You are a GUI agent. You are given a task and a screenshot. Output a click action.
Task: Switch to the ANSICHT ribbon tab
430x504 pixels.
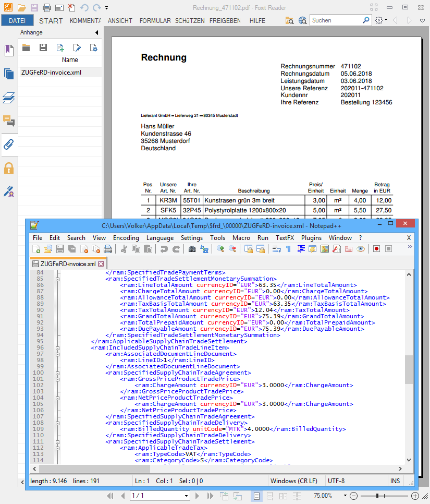pos(120,21)
